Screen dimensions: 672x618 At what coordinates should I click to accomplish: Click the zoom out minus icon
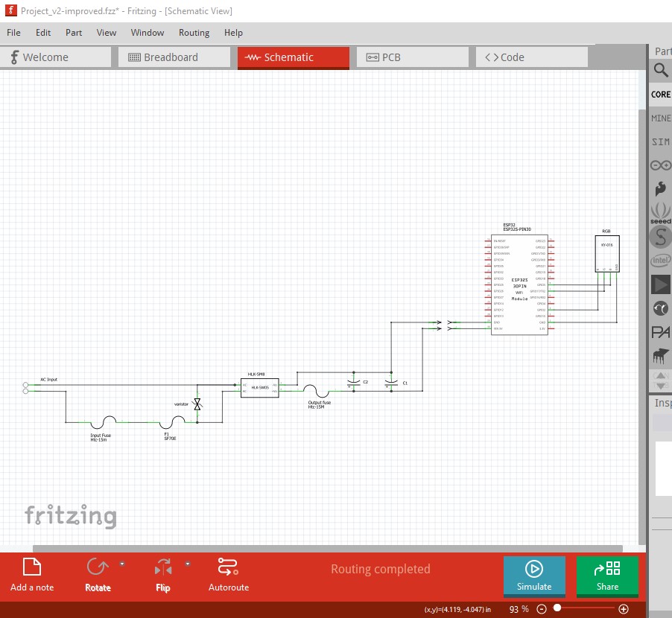click(x=542, y=609)
